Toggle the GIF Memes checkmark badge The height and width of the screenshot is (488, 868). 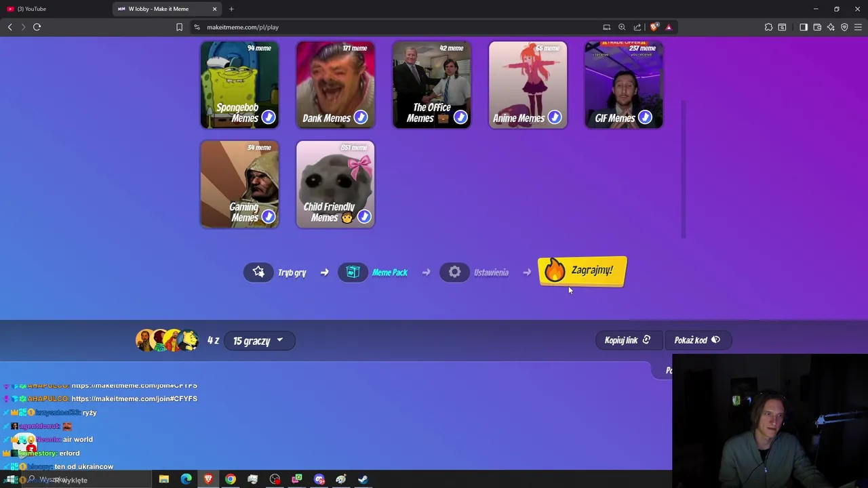(x=645, y=117)
